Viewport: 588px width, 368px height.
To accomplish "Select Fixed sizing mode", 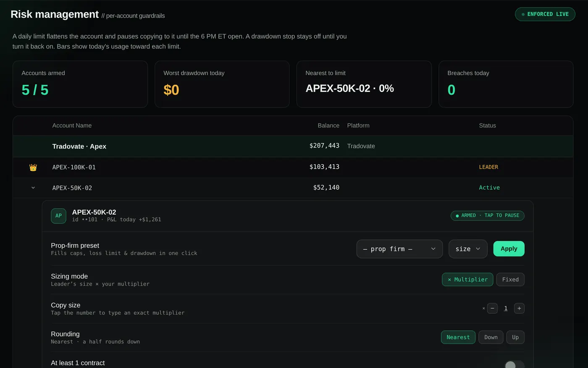I will (x=510, y=279).
